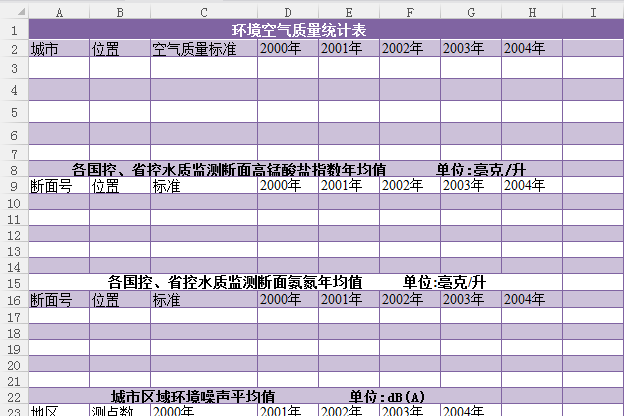This screenshot has height=416, width=624.
Task: Select the 空气质量标准 cell
Action: click(x=203, y=48)
